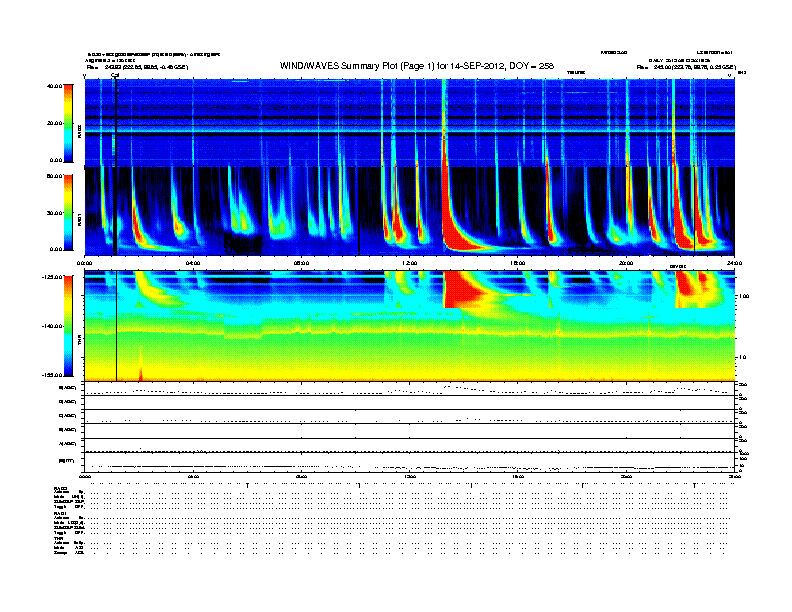Screen dimensions: 792x612
Task: Click the TNR vertical axis label
Action: click(x=79, y=340)
